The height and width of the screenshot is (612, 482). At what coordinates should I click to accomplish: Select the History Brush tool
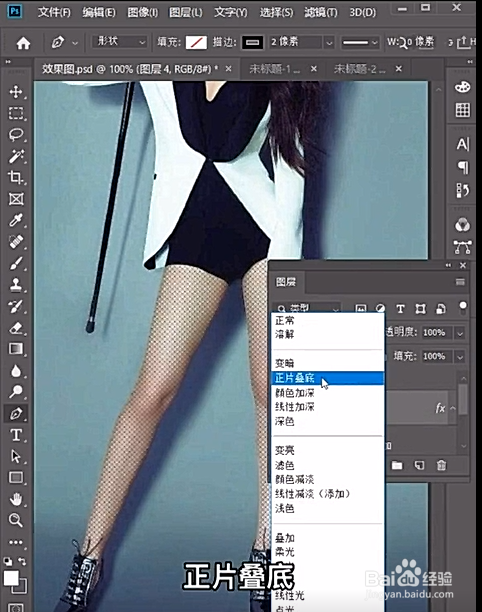(x=16, y=306)
